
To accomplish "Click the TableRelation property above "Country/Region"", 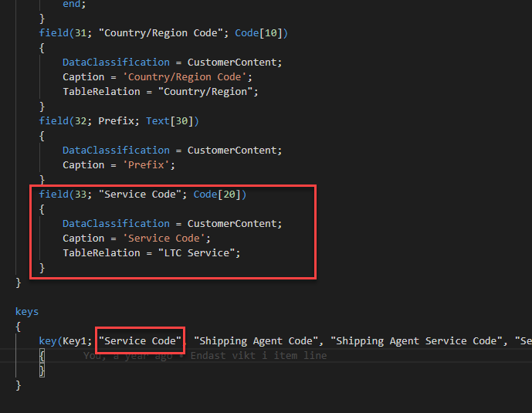I will (x=101, y=92).
